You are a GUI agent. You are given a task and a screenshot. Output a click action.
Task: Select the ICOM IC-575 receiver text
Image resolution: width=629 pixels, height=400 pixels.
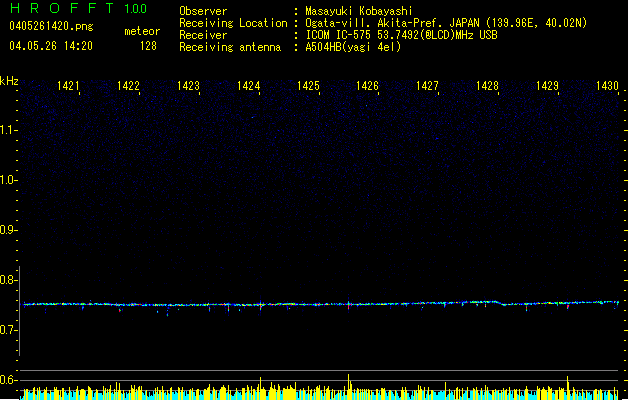coord(401,35)
